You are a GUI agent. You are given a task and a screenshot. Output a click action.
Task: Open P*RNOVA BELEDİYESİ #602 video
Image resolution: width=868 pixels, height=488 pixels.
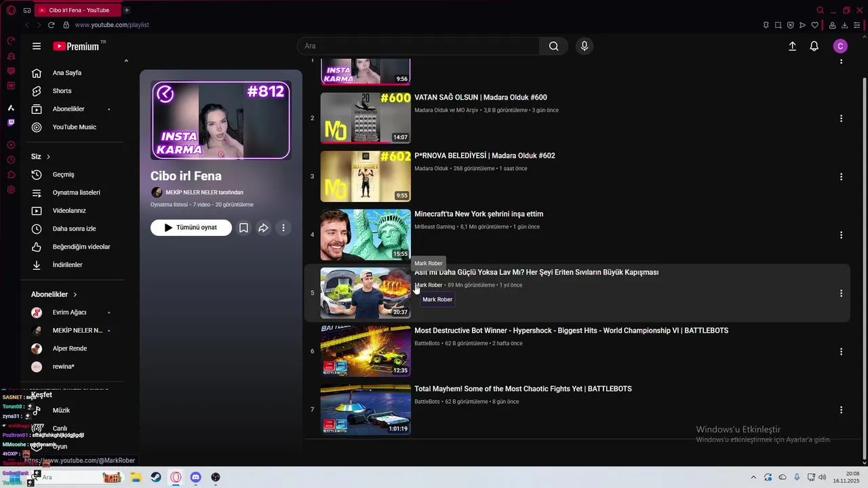tap(485, 156)
